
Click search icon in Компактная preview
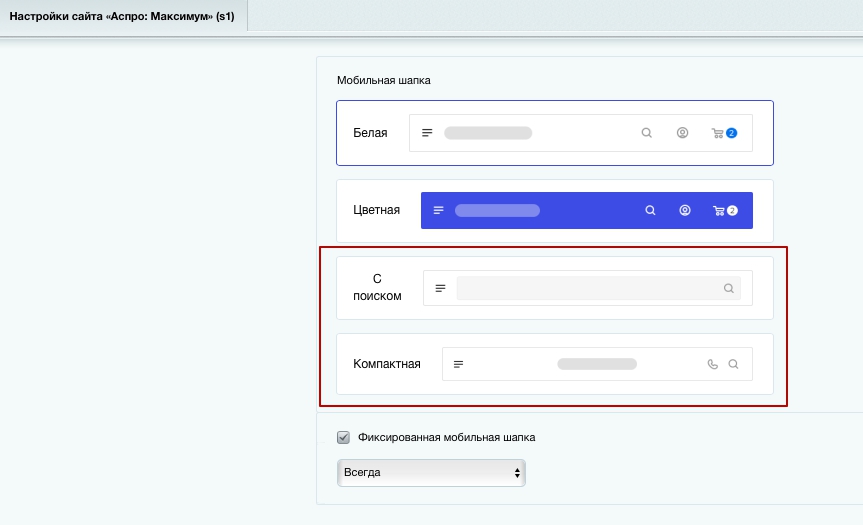[733, 364]
